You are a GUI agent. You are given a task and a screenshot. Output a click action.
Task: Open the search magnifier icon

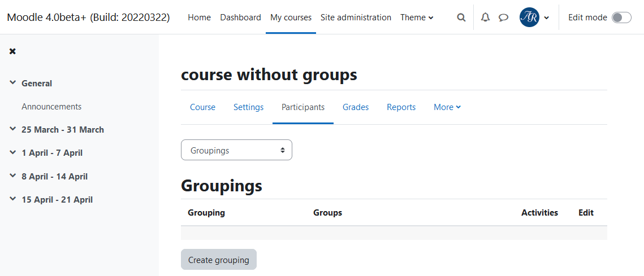point(461,17)
